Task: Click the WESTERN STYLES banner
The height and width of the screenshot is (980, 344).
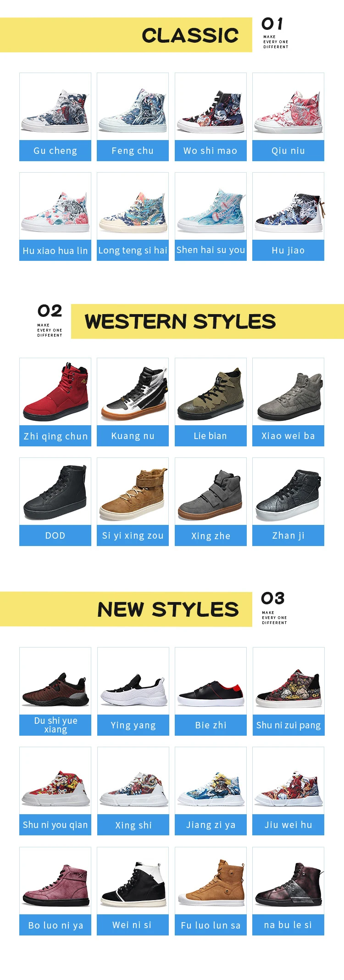Action: click(207, 321)
